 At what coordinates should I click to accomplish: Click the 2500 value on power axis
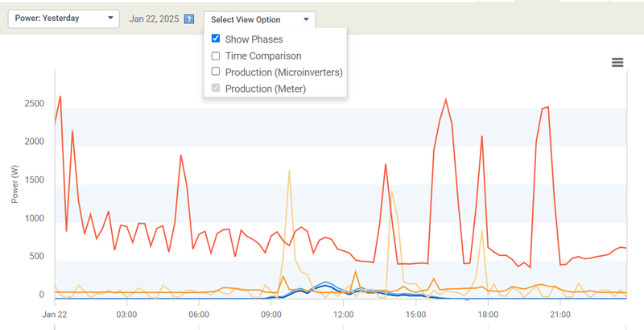(x=34, y=104)
